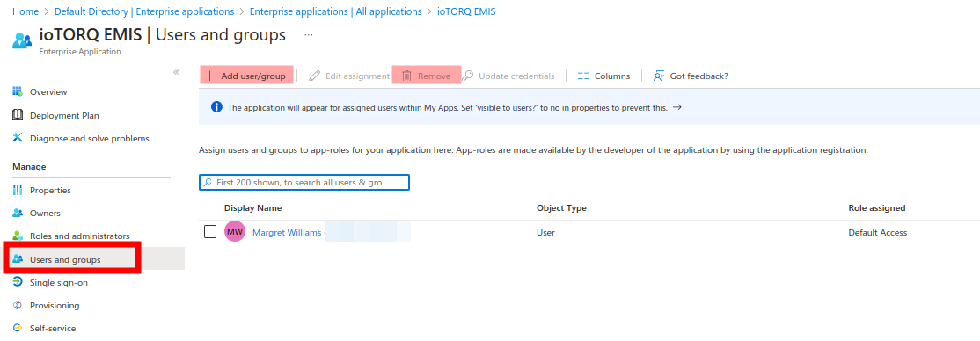
Task: Tick the checkbox beside Margret Williams
Action: pyautogui.click(x=210, y=232)
